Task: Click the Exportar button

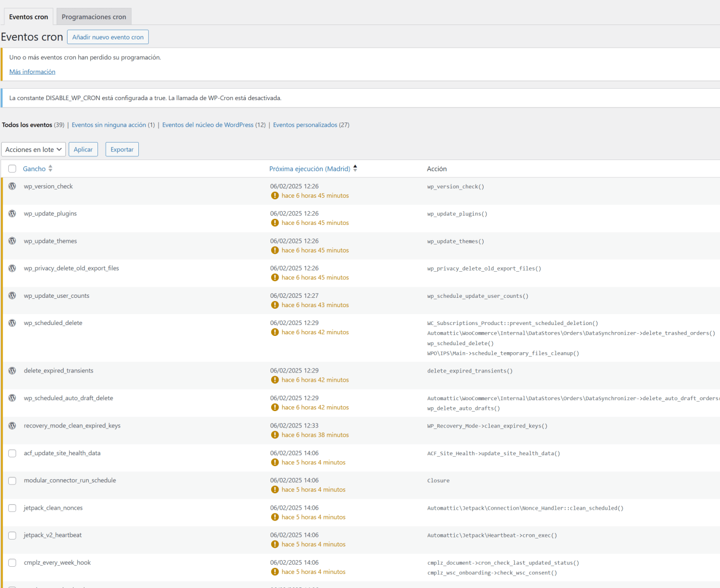Action: coord(122,149)
